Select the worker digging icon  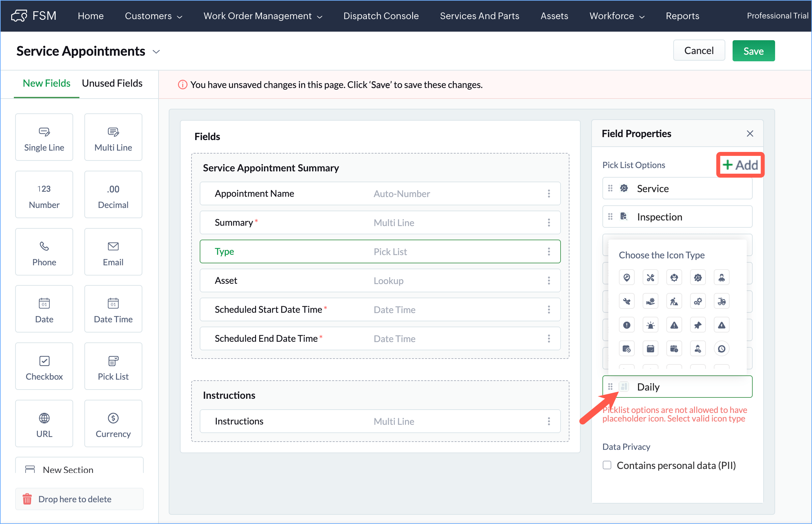(x=674, y=302)
